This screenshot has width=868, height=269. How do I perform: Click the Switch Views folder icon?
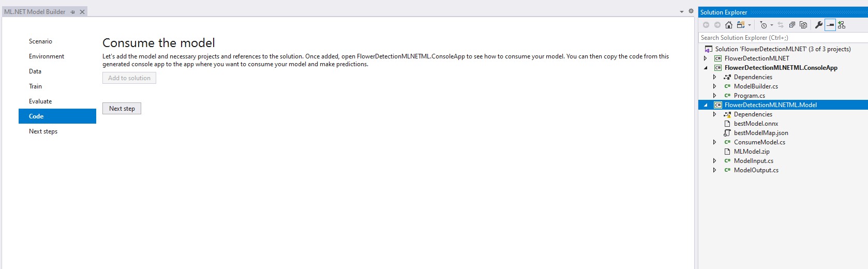click(x=741, y=25)
